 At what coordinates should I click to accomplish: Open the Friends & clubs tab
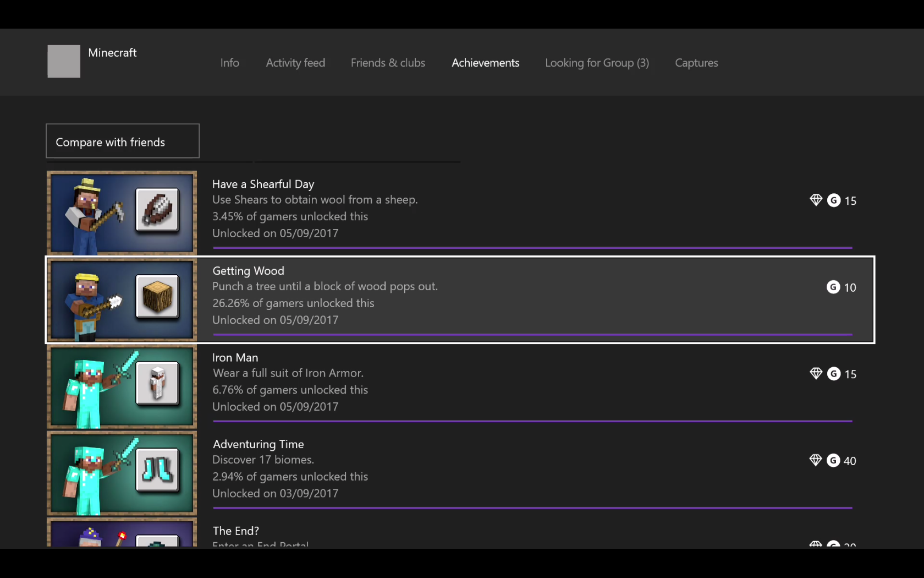(x=388, y=63)
